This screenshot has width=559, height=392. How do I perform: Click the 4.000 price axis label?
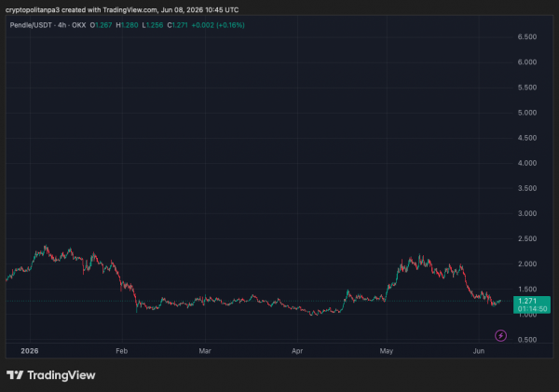tap(527, 163)
